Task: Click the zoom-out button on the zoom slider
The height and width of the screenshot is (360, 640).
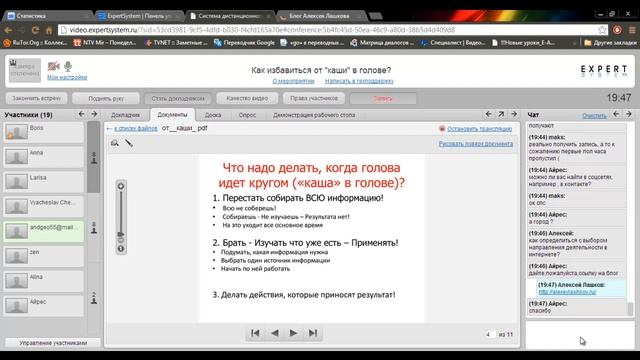Action: coord(121,248)
